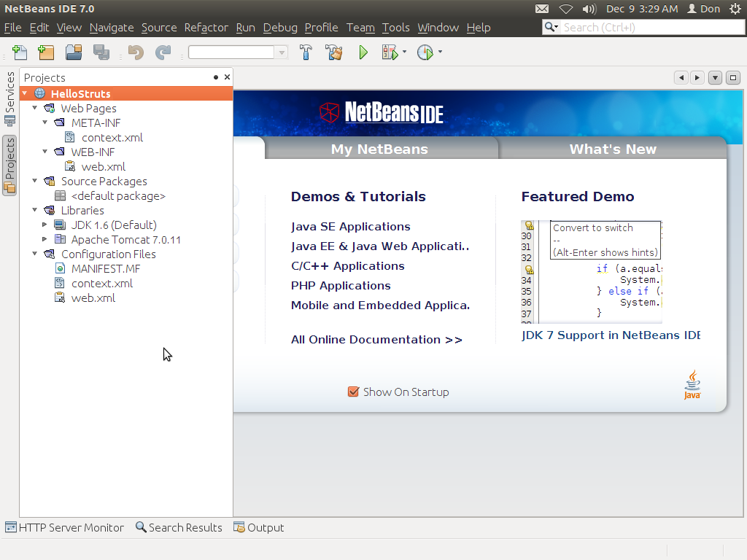
Task: Open the Team menu
Action: [360, 28]
